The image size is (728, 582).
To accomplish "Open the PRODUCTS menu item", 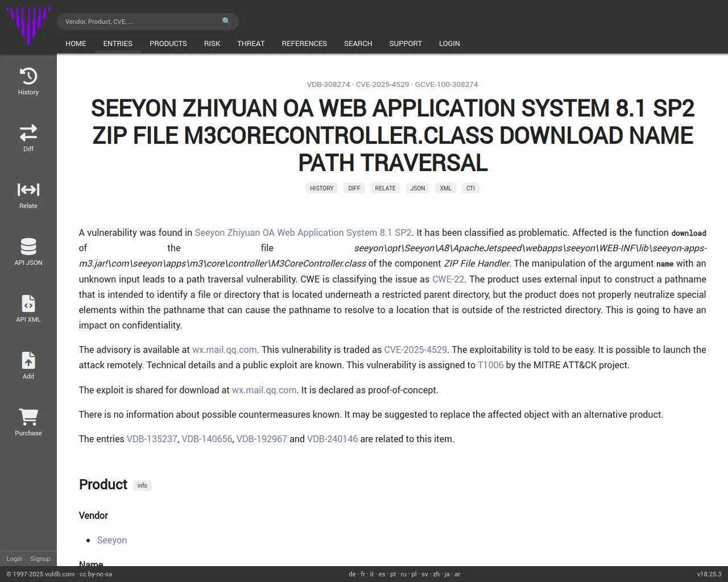I will (x=168, y=43).
